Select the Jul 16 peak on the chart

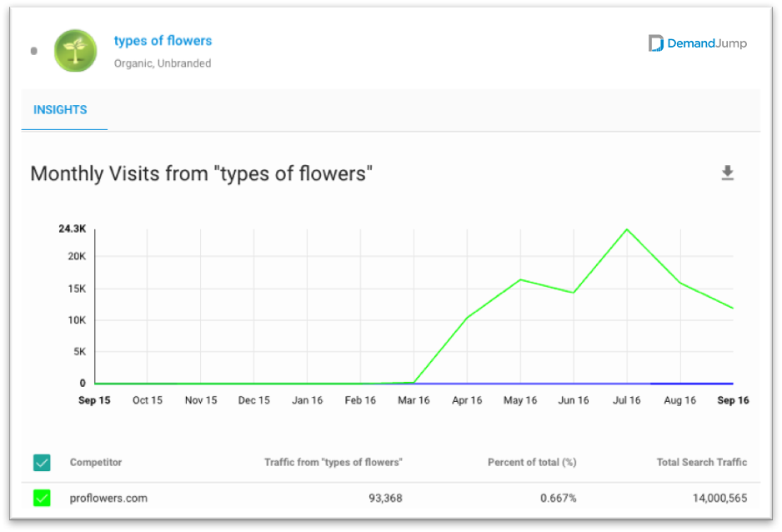[627, 229]
